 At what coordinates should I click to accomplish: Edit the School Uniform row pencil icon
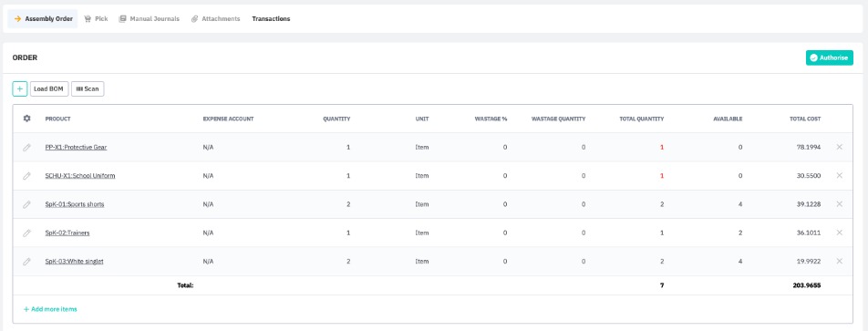(x=26, y=176)
